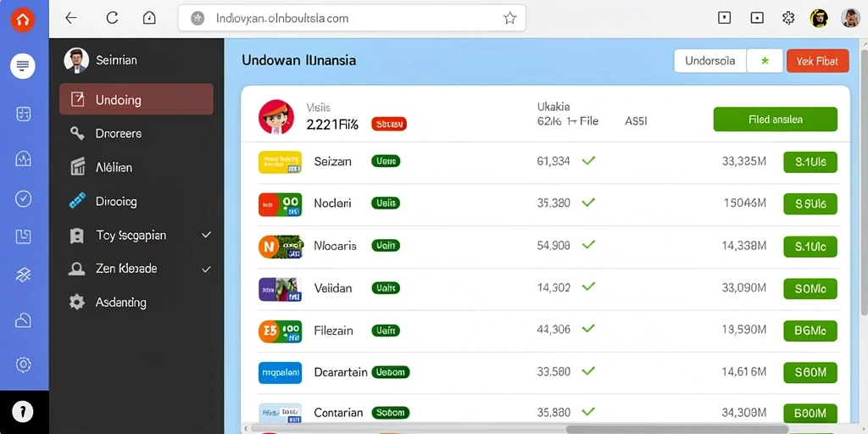This screenshot has width=868, height=434.
Task: Click the Dcarartain row Uebom badge
Action: (391, 372)
